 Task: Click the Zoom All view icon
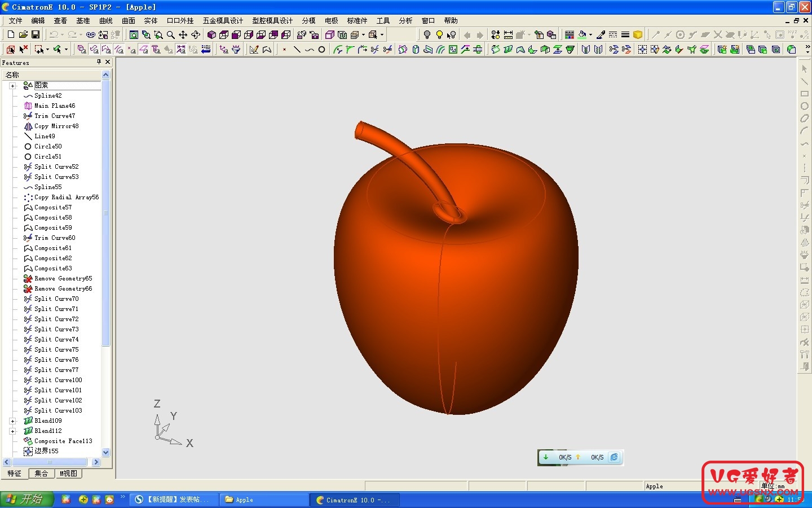134,35
